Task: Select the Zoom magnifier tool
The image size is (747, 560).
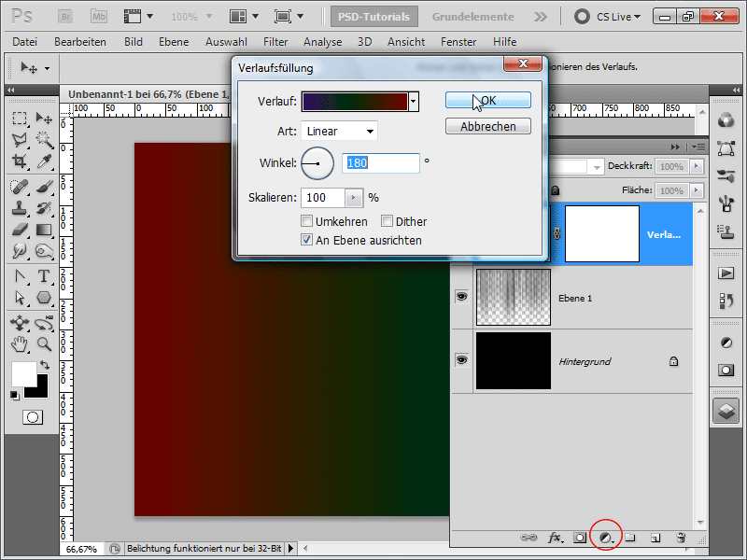Action: [x=44, y=343]
